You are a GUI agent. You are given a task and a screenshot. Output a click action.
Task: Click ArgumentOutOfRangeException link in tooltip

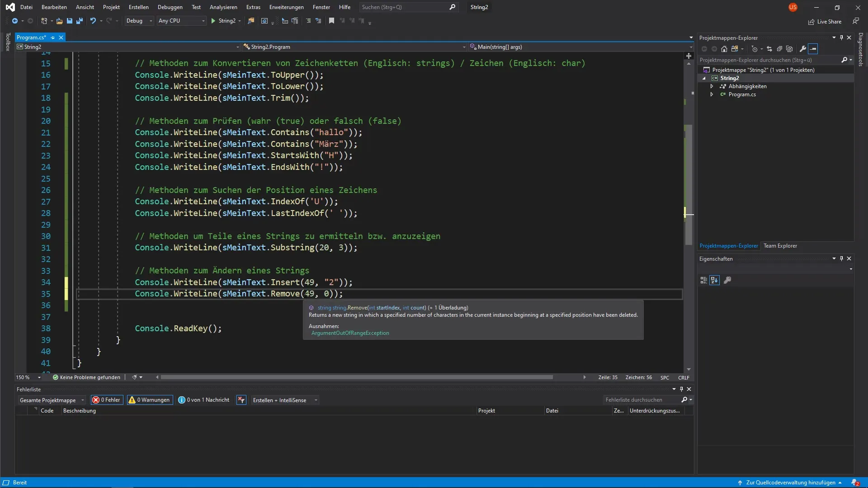[x=350, y=333]
